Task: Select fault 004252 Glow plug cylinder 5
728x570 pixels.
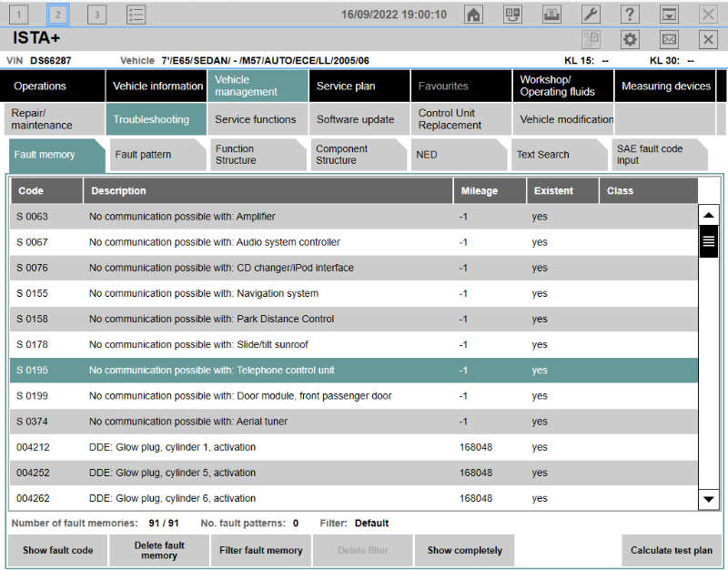Action: 354,473
